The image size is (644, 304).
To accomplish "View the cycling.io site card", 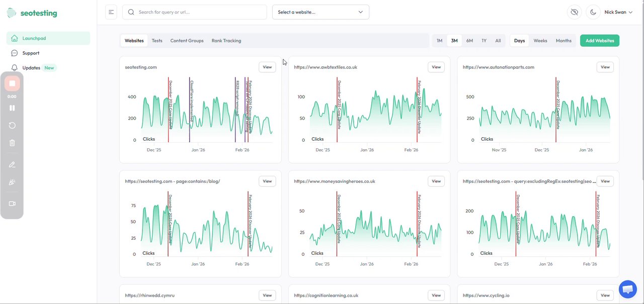I will tap(605, 295).
